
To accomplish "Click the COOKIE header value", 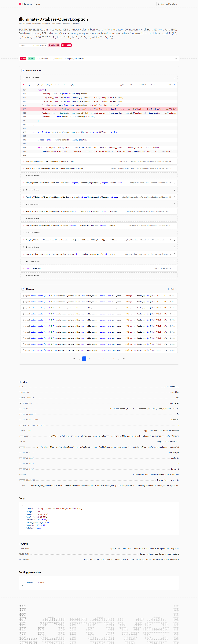I will [x=105, y=486].
